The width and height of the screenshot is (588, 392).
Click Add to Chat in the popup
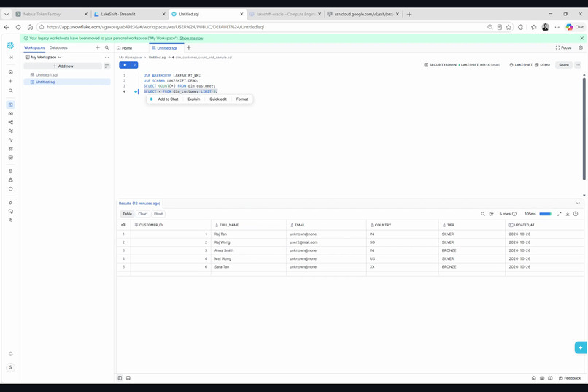point(168,99)
